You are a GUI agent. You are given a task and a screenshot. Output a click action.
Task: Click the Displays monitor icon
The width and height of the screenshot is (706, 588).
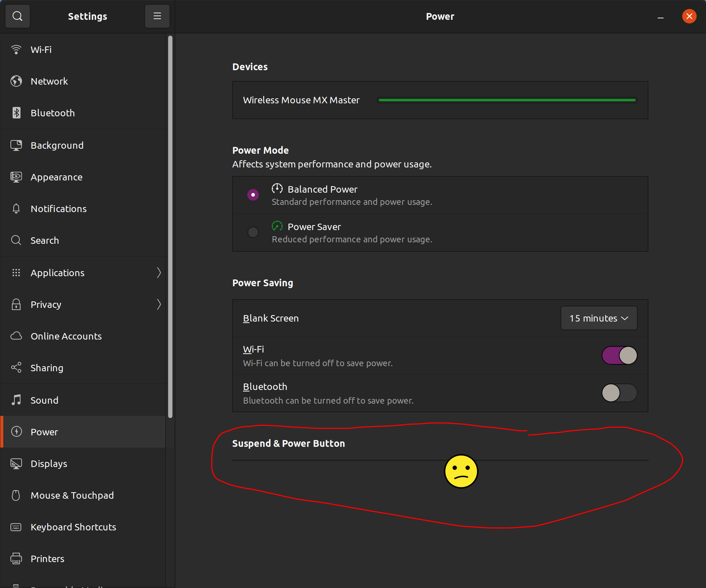(x=16, y=464)
